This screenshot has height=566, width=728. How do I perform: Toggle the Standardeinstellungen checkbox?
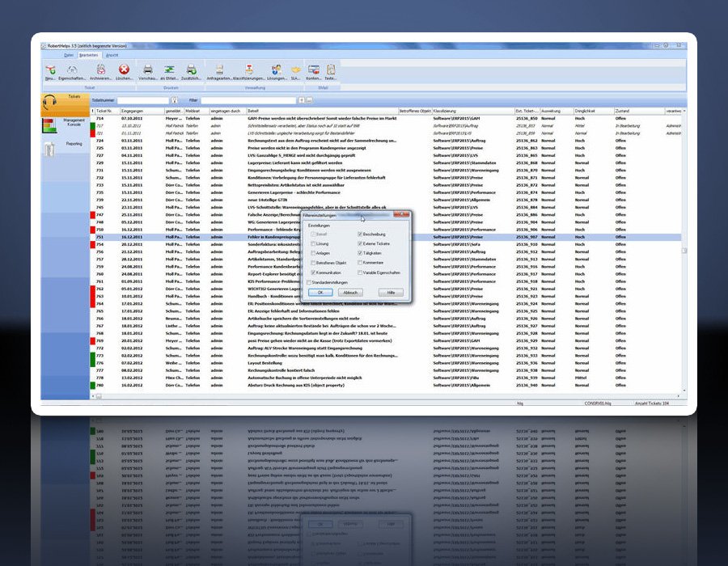[x=309, y=282]
